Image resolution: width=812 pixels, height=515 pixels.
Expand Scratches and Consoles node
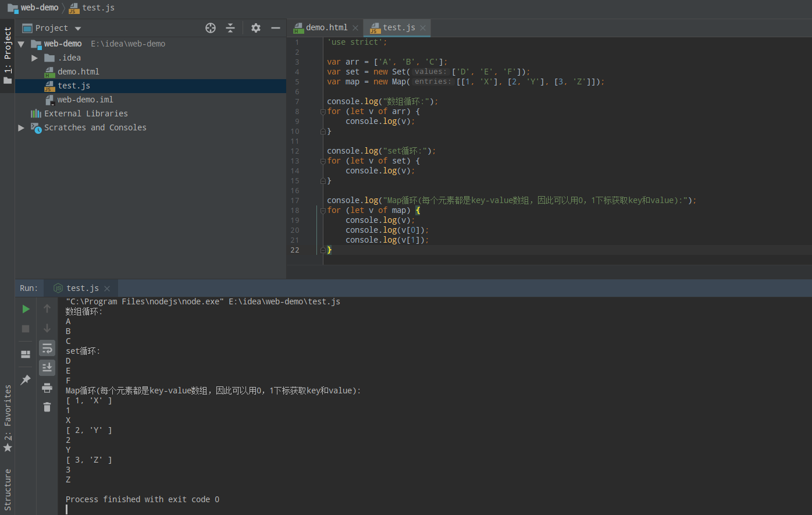22,128
